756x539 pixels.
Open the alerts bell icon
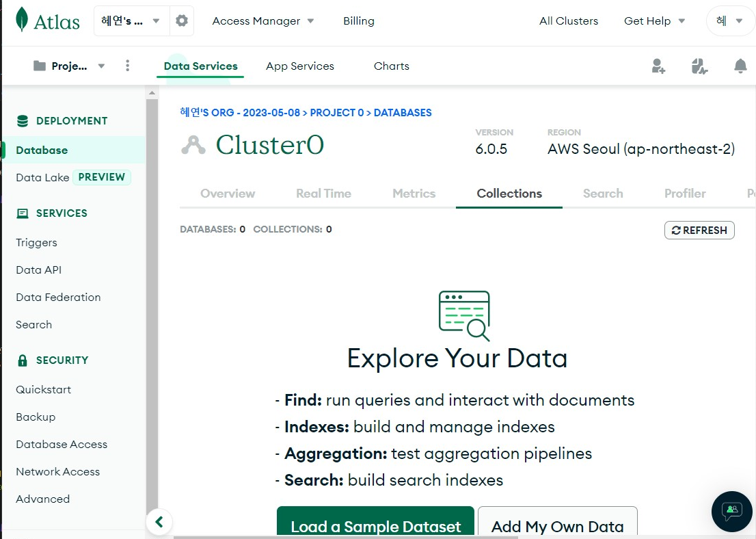click(x=740, y=66)
